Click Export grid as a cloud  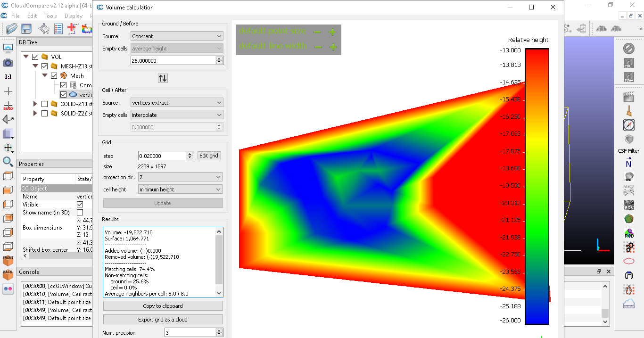tap(163, 320)
